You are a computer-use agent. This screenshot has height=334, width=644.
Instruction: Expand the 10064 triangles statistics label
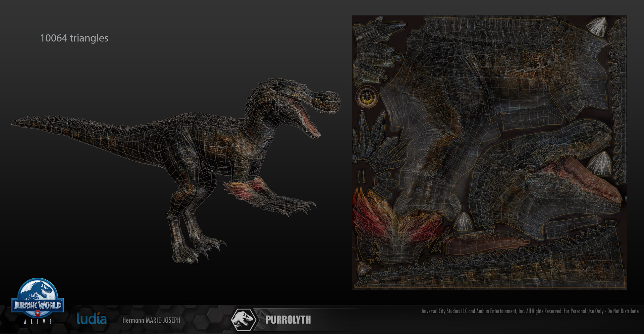click(x=74, y=38)
